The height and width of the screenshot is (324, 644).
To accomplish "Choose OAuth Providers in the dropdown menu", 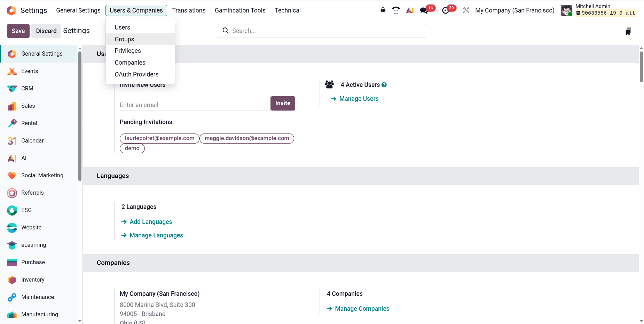I will tap(136, 74).
